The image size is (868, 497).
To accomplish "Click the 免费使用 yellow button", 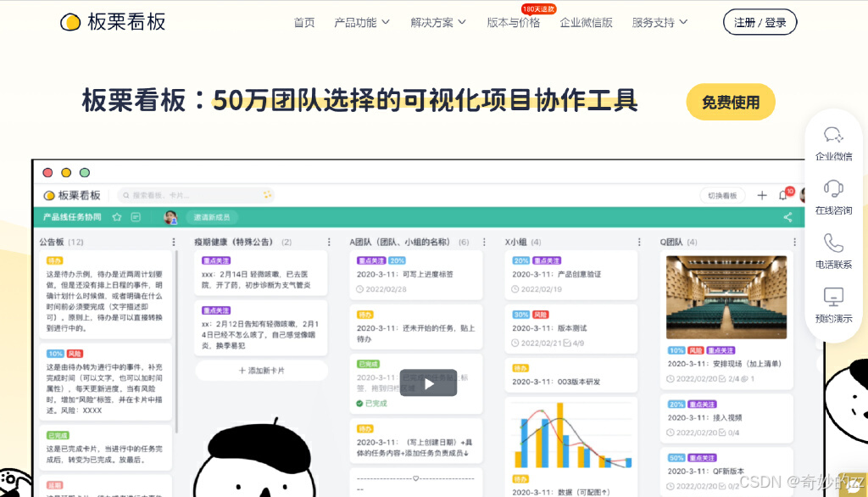I will (730, 101).
